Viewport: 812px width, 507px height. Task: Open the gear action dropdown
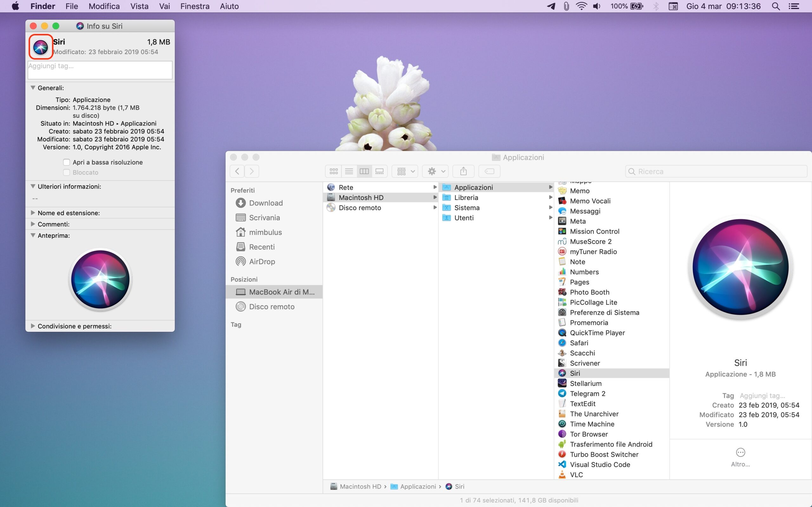(x=435, y=171)
